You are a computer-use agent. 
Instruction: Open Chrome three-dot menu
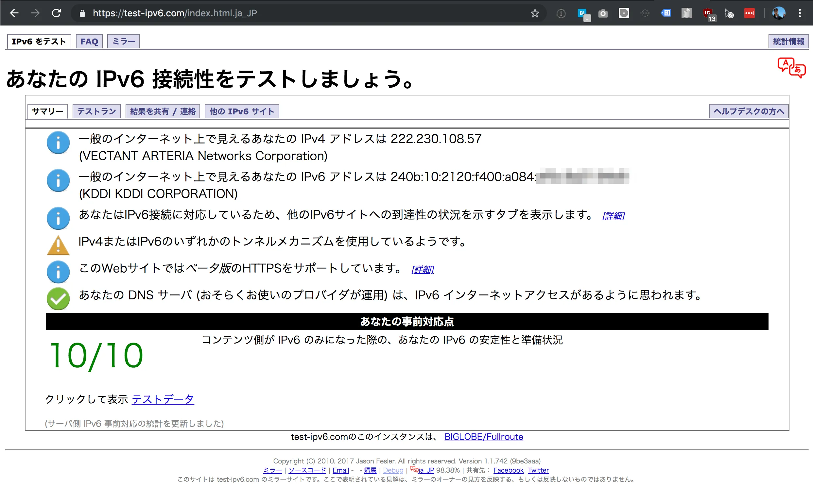tap(800, 13)
